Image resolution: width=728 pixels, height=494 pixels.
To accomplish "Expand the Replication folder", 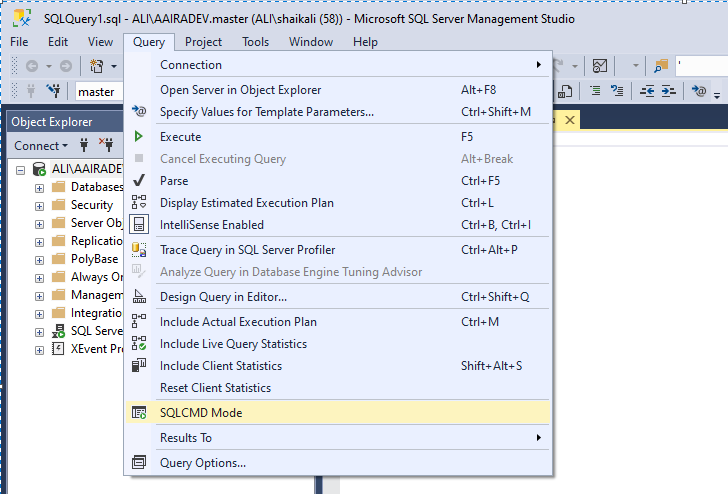I will [39, 242].
